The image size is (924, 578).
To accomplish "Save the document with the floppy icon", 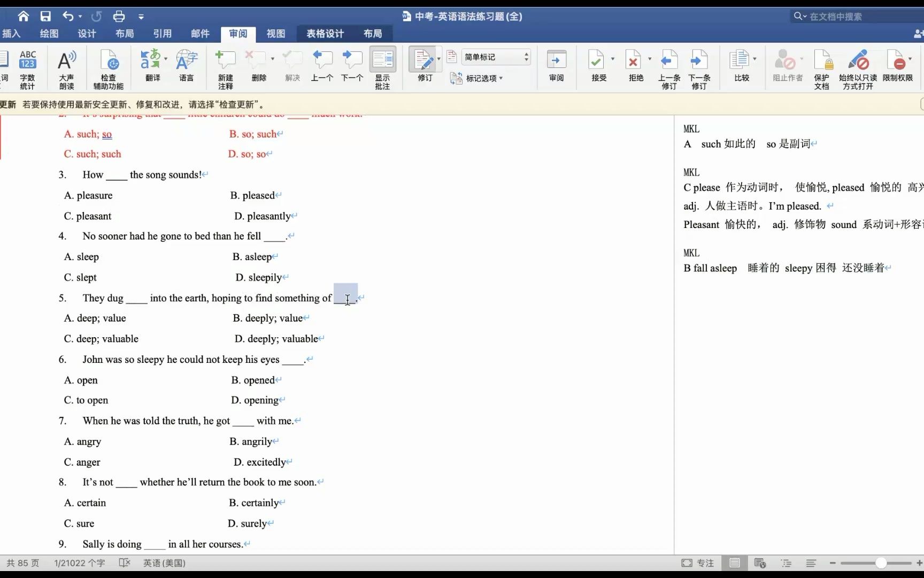I will (45, 16).
